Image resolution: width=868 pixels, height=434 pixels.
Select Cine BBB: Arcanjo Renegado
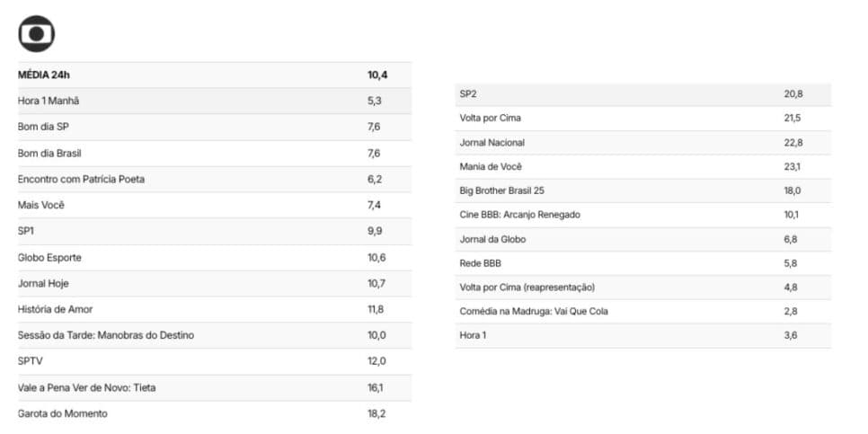(643, 215)
